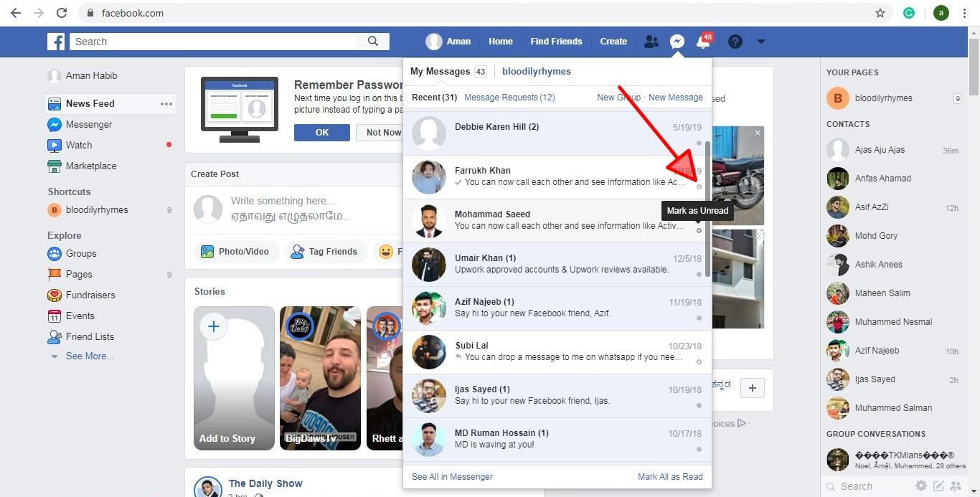Click Create in top navigation
Image resolution: width=980 pixels, height=497 pixels.
click(x=613, y=42)
